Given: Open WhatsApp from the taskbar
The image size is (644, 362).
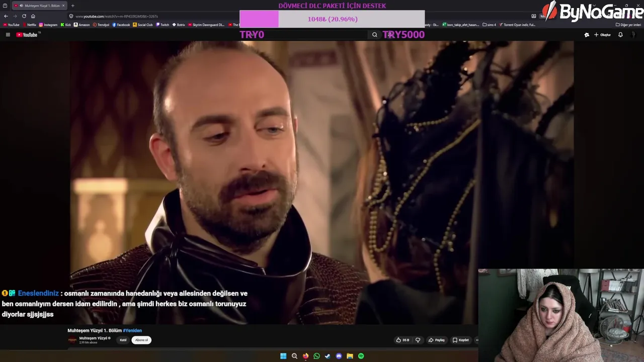Looking at the screenshot, I should [x=316, y=356].
